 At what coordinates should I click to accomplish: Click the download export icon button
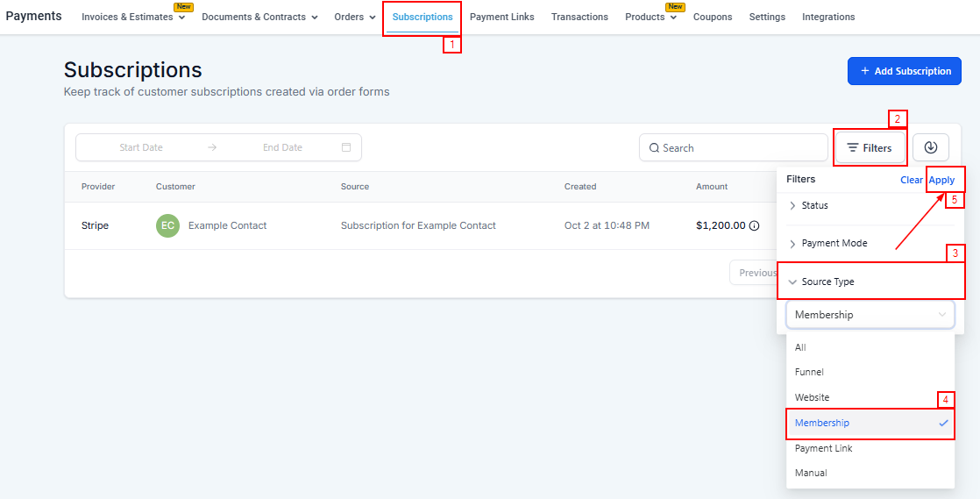click(x=930, y=147)
